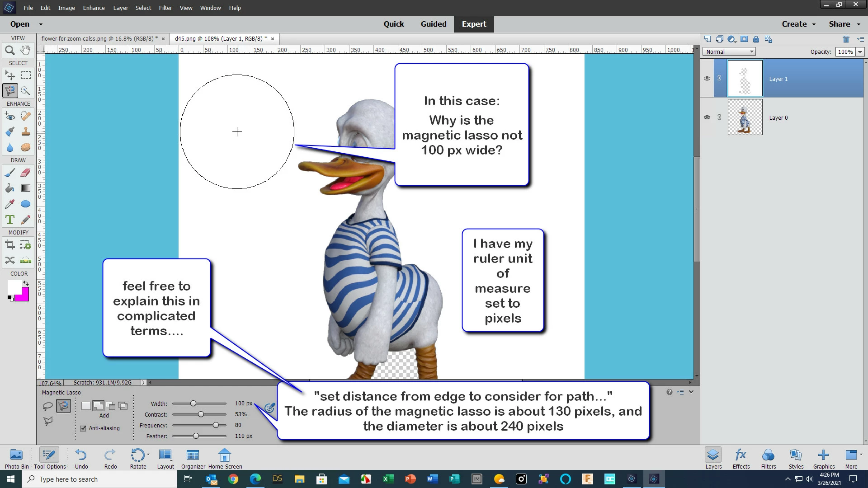Select the Zoom tool
This screenshot has width=868, height=488.
tap(9, 50)
